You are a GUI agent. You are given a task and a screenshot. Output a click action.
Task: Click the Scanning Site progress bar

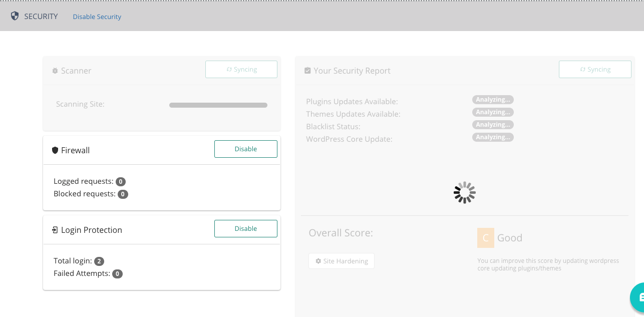pos(218,105)
